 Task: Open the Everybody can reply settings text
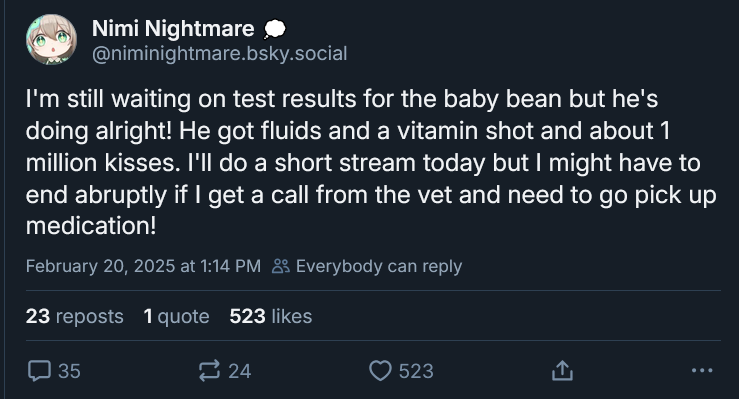[x=379, y=266]
